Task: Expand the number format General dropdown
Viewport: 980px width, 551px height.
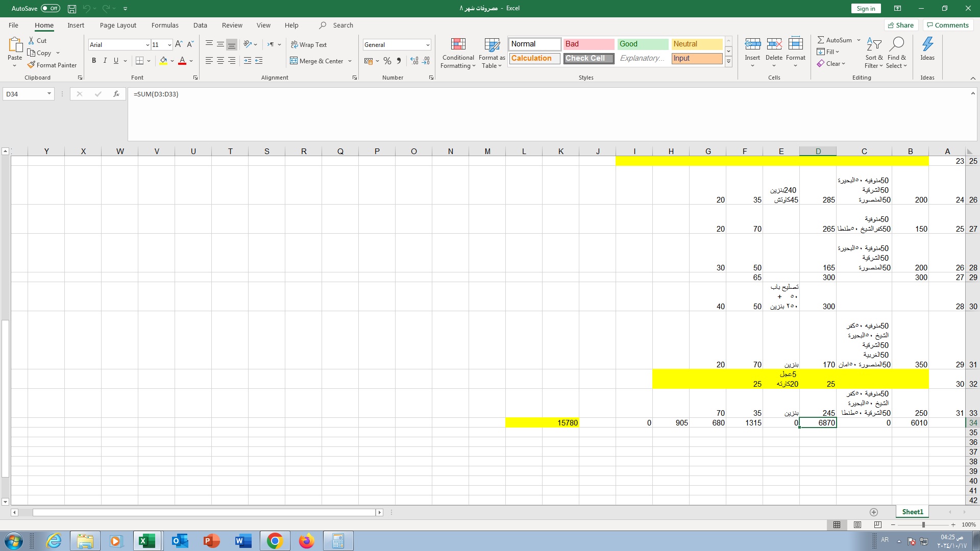Action: click(428, 45)
